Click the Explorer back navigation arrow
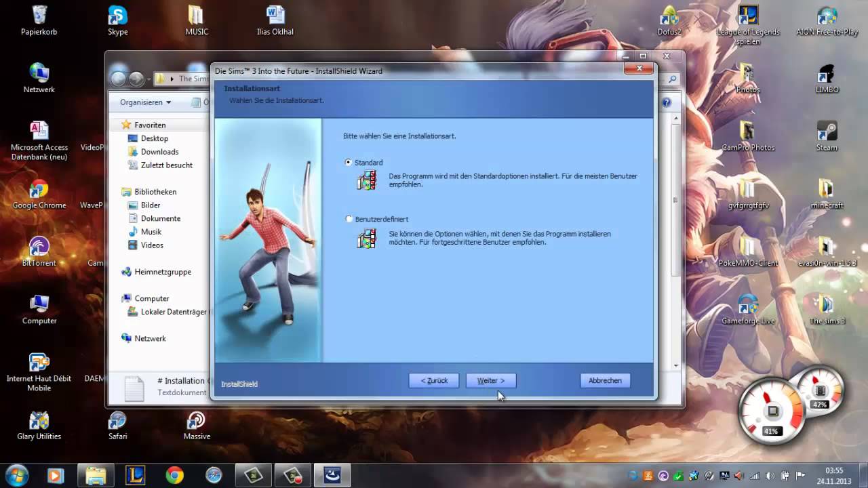 pos(119,79)
